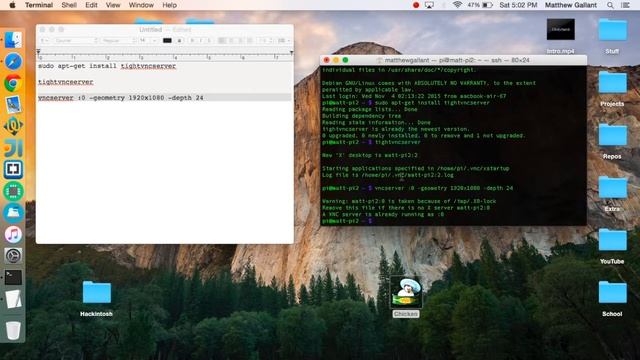The width and height of the screenshot is (640, 360).
Task: Open the Terminal menu
Action: tap(39, 5)
